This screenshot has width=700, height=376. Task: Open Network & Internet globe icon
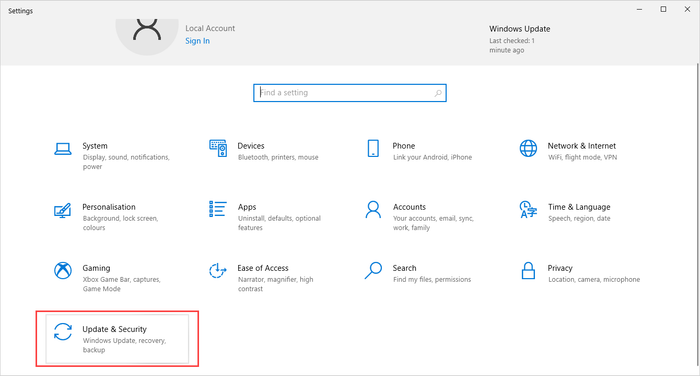click(x=528, y=148)
